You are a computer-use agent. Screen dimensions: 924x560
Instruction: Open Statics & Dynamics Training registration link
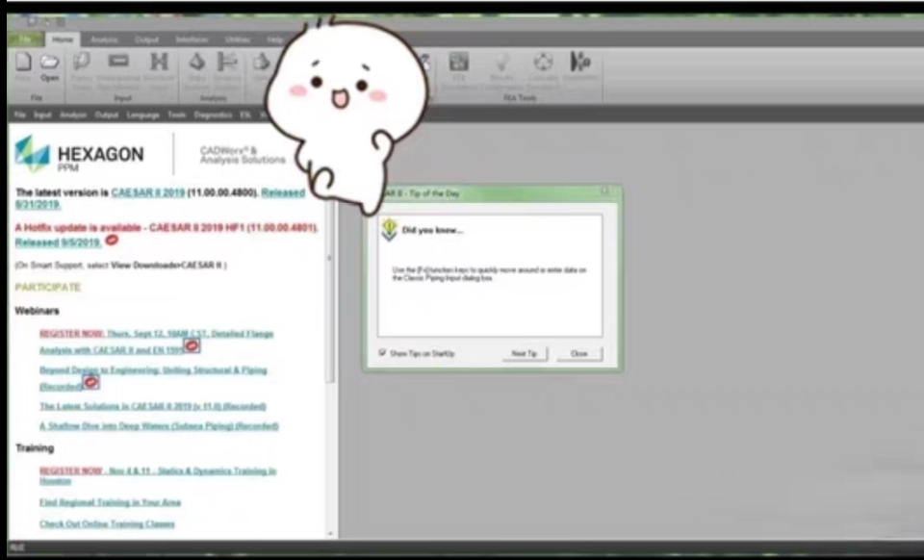click(x=158, y=475)
